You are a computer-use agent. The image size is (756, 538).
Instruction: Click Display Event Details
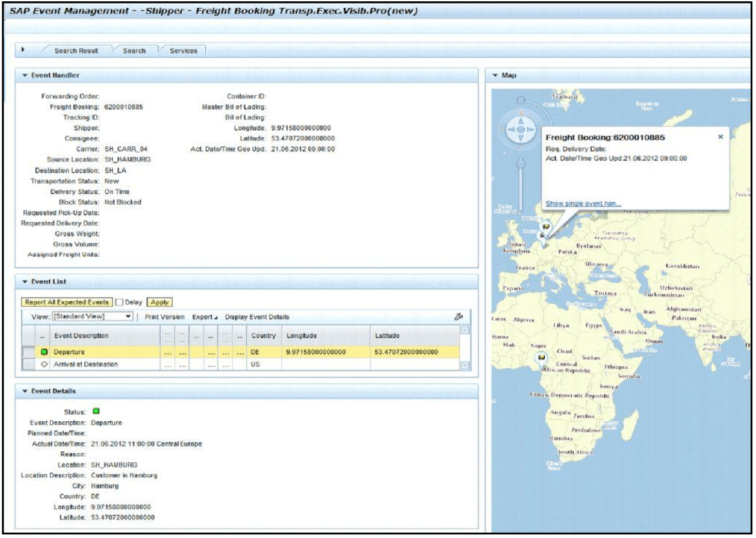click(x=257, y=317)
